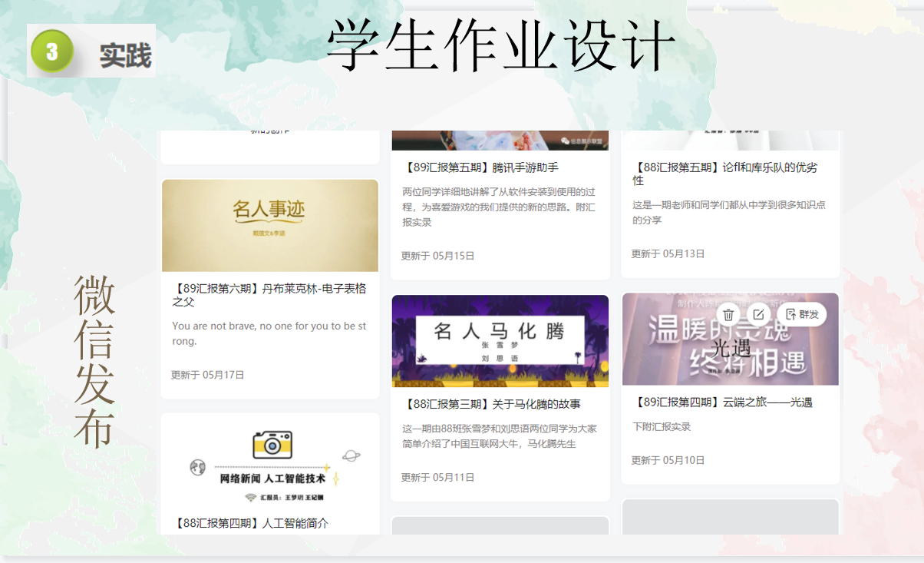Open the 【88汇报第四期】人工智能简介 title
This screenshot has width=924, height=563.
(251, 523)
